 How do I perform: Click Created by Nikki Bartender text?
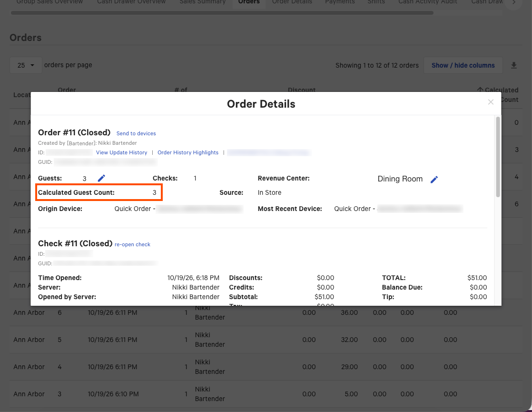click(x=88, y=143)
